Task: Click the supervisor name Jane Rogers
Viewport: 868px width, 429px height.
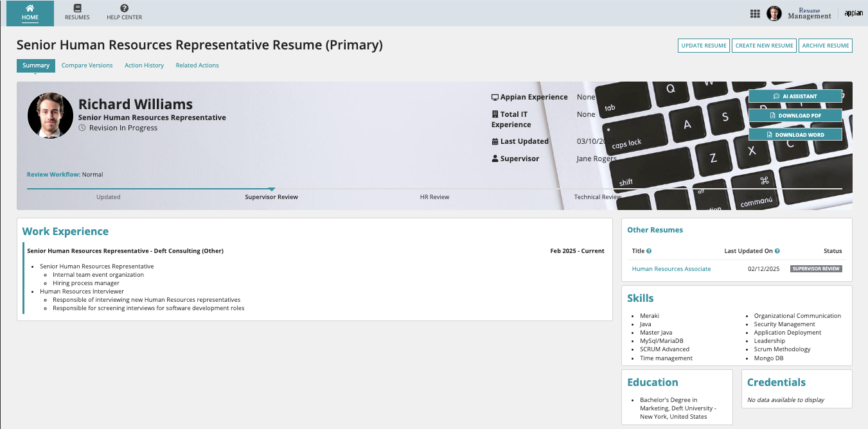Action: pos(597,159)
